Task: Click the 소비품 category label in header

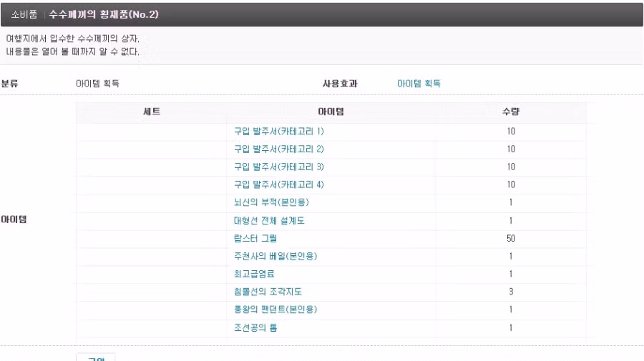Action: coord(24,14)
